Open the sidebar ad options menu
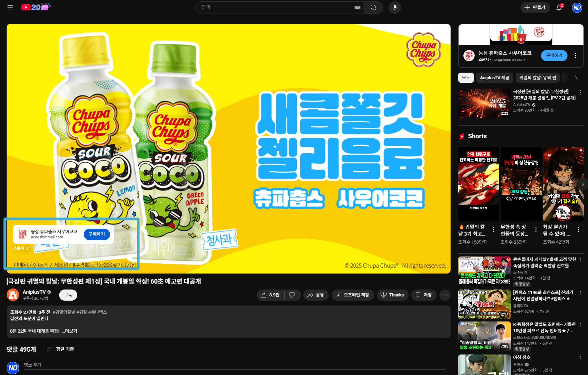Viewport: 588px width, 375px height. pyautogui.click(x=575, y=56)
